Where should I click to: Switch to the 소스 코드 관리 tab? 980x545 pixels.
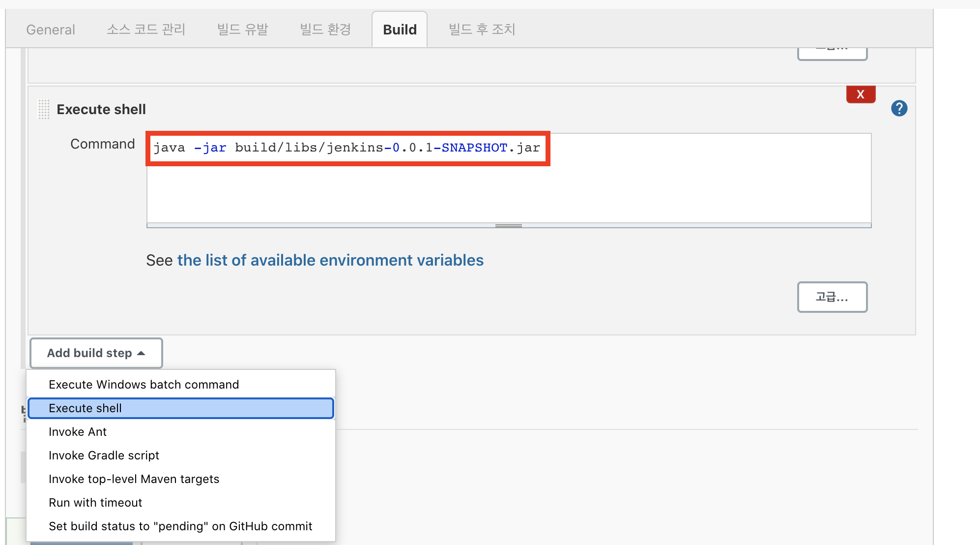146,30
